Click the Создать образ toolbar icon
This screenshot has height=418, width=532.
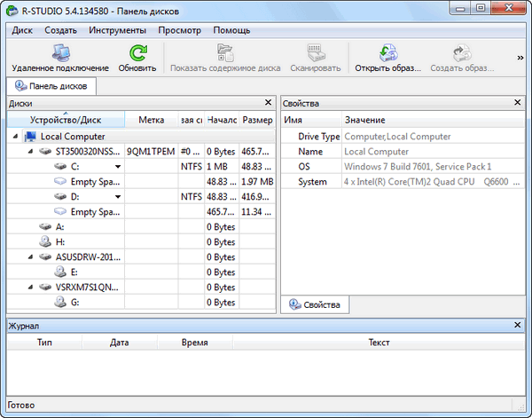pyautogui.click(x=461, y=53)
